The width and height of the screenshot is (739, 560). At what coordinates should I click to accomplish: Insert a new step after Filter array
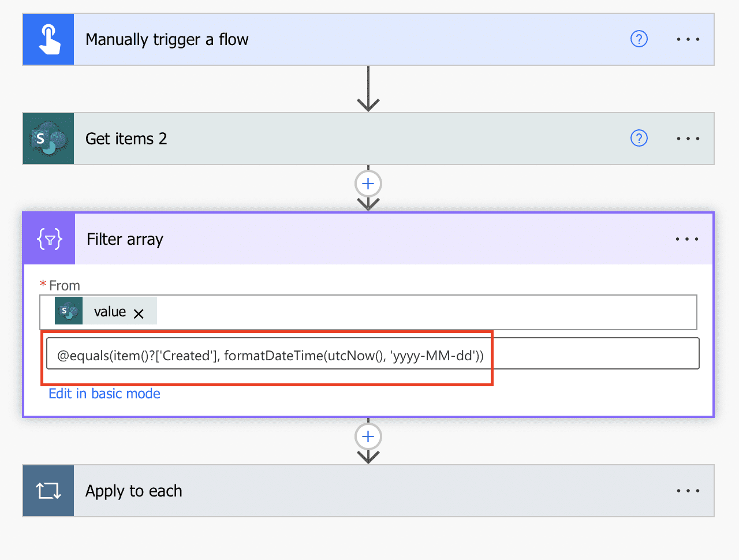click(368, 436)
